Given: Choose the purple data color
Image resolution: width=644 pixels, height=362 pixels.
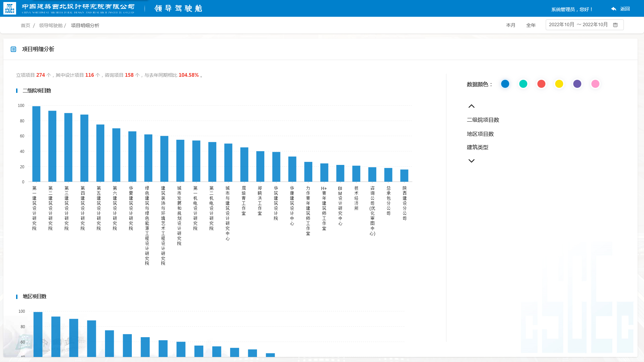Looking at the screenshot, I should [x=577, y=84].
